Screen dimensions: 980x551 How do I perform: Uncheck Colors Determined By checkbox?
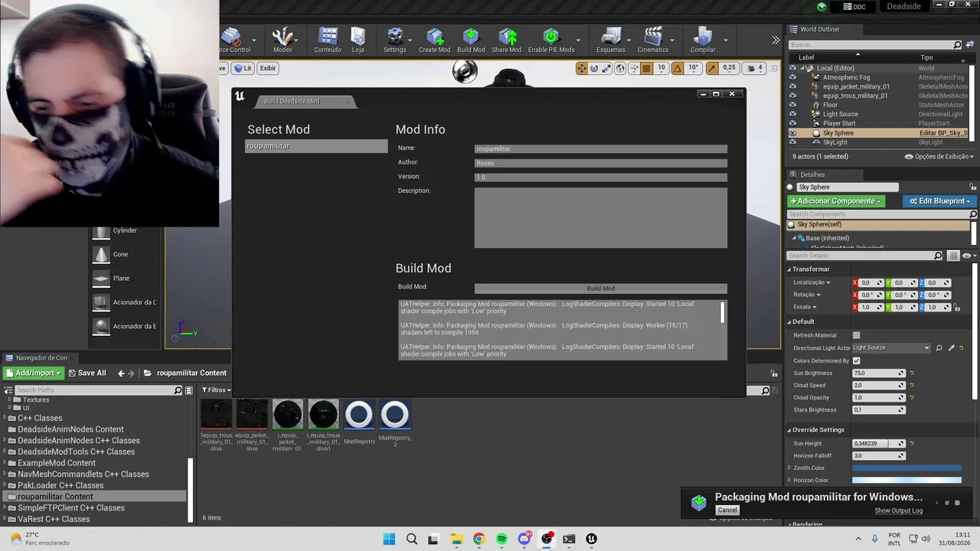[856, 360]
